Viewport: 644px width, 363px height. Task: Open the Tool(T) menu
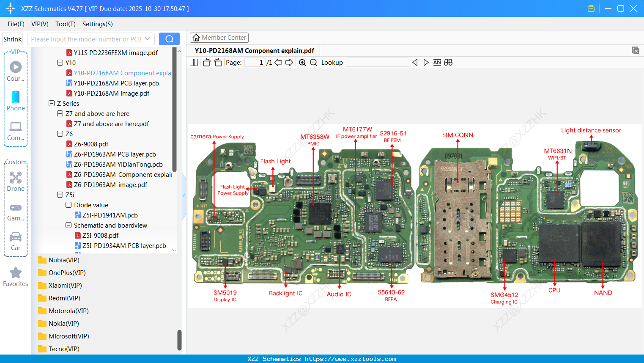[65, 24]
